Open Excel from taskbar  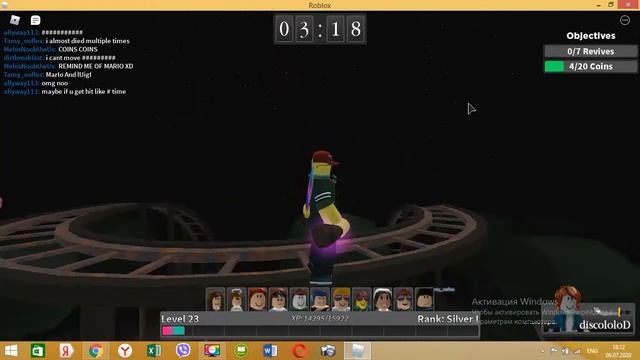click(154, 351)
